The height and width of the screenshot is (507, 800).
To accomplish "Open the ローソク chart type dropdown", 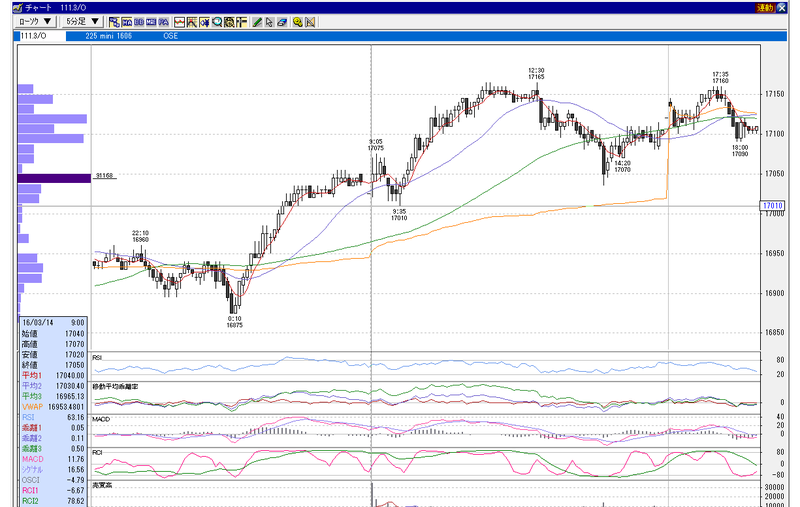I will 35,21.
